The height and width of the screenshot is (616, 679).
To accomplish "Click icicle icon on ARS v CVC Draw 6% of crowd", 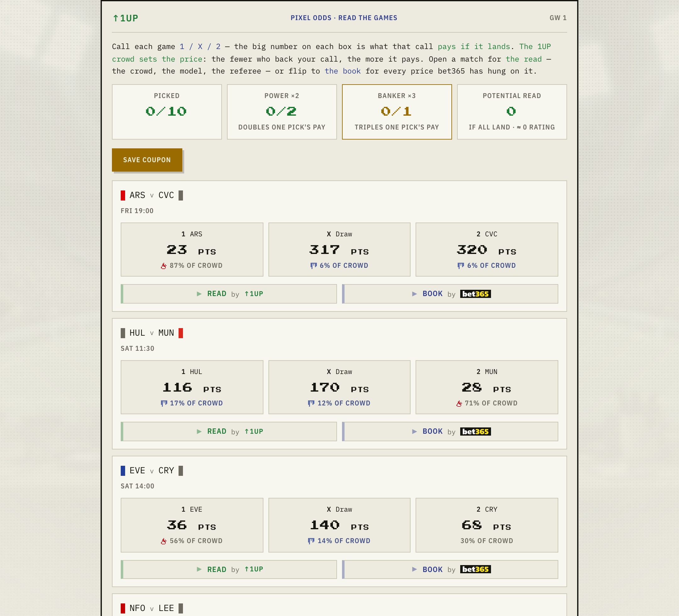I will (x=314, y=266).
